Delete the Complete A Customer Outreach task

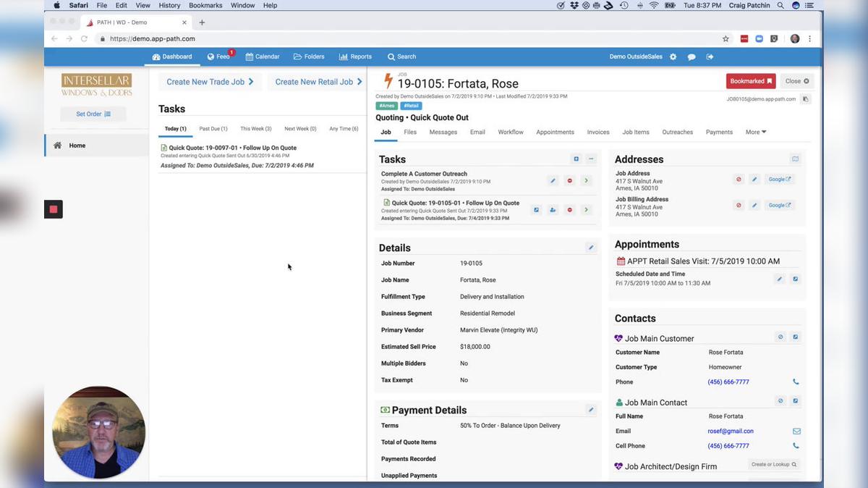(570, 181)
